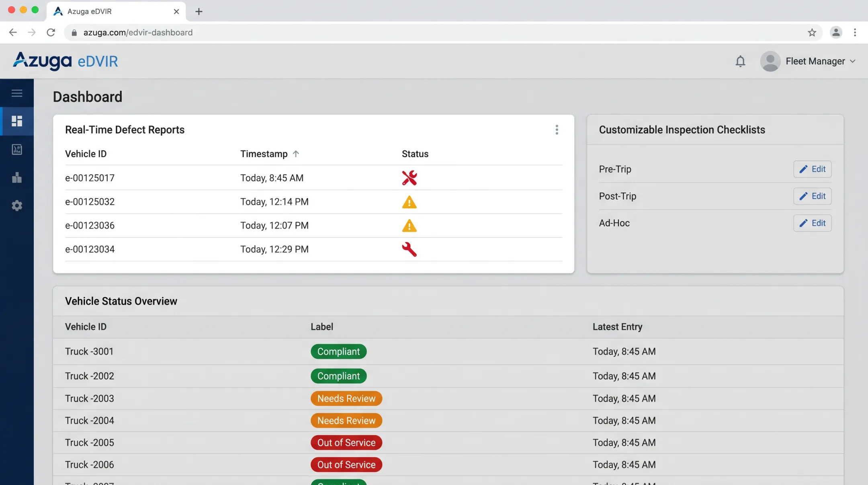The width and height of the screenshot is (868, 485).
Task: Click wrench status icon for e-00123034
Action: coord(409,249)
